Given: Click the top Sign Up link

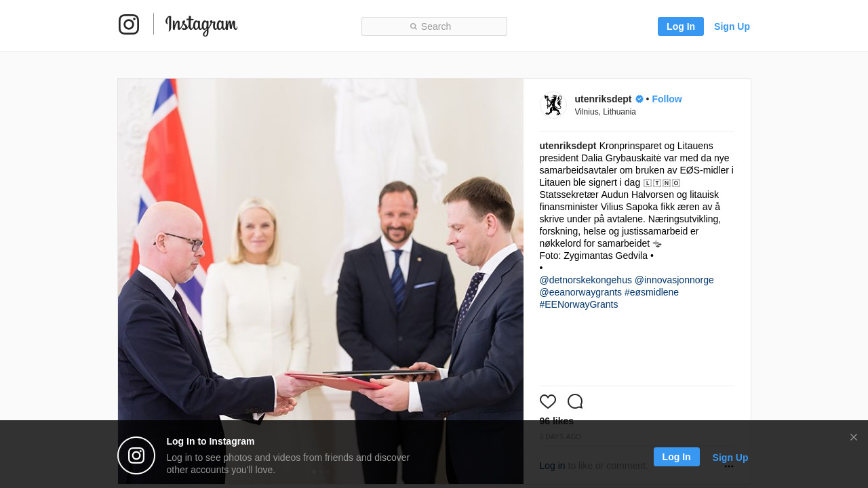Looking at the screenshot, I should pos(732,26).
